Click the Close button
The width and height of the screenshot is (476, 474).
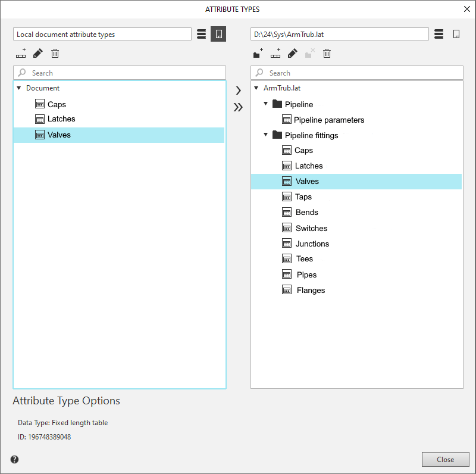coord(445,459)
